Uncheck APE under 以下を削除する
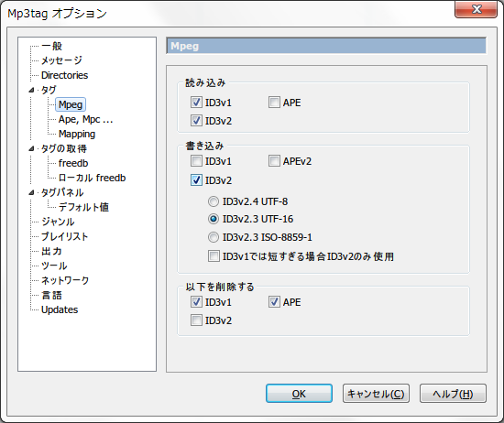This screenshot has width=504, height=423. (274, 302)
